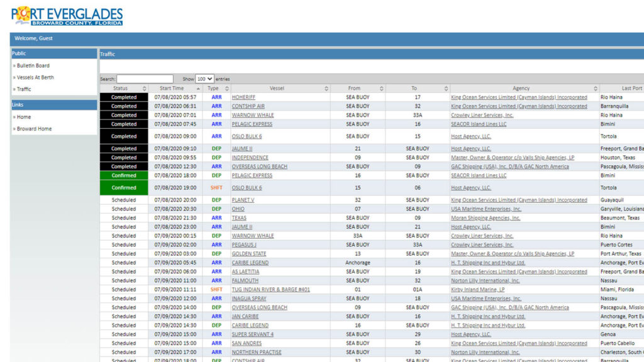Screen dimensions: 644x362
Task: Open the JAN CARIBE vessel link
Action: click(245, 317)
